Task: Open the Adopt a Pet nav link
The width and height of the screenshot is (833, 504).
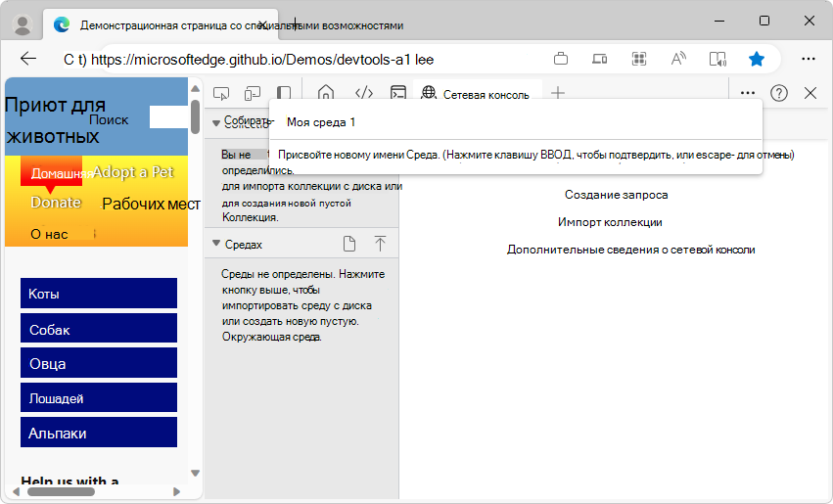Action: point(133,172)
